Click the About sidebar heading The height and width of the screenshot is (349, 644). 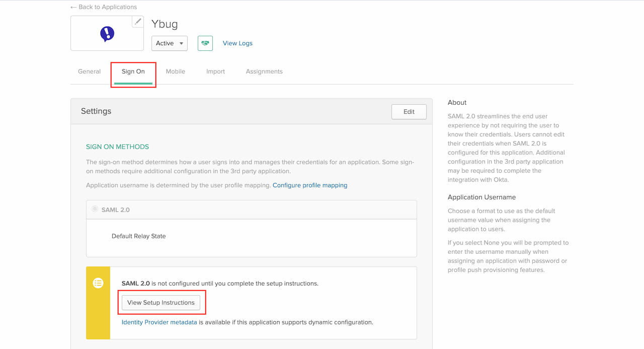[457, 103]
